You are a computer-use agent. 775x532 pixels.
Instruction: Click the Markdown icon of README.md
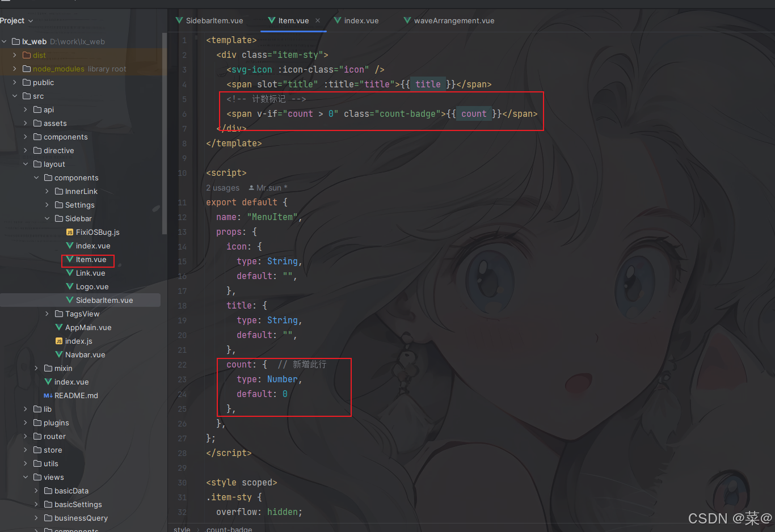tap(48, 395)
